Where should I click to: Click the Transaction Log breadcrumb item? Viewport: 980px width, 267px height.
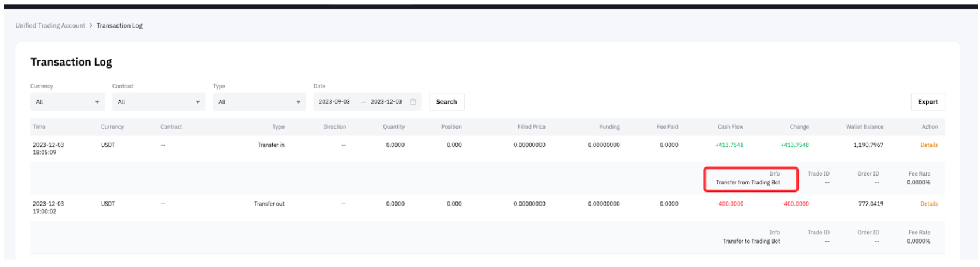(119, 26)
